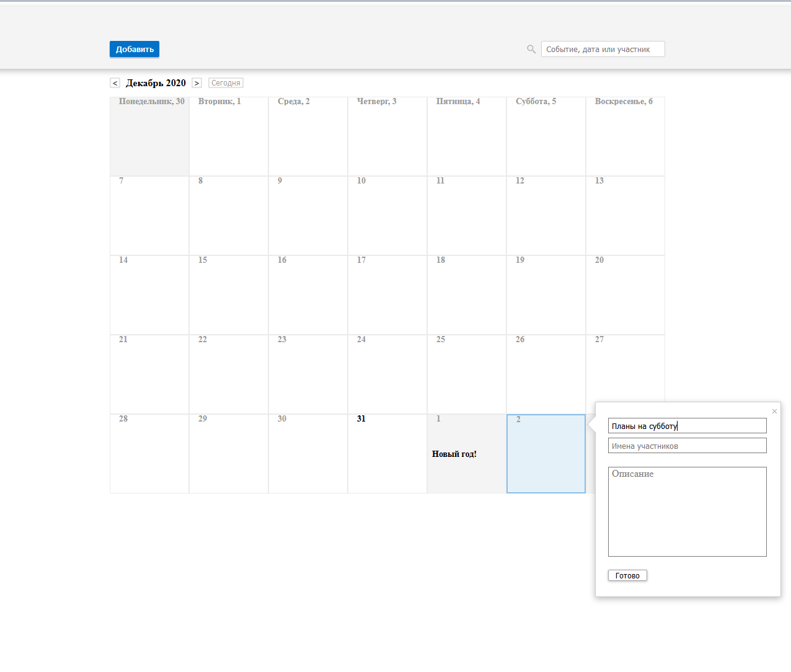Select day cell 8

tap(229, 216)
